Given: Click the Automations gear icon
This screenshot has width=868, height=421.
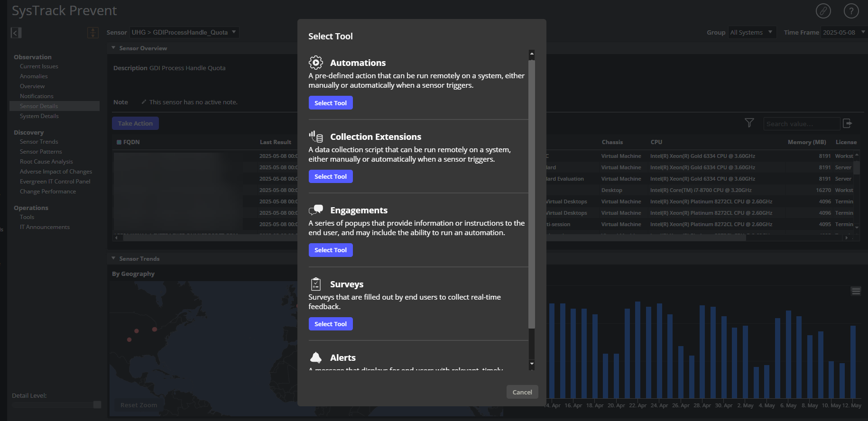Looking at the screenshot, I should pos(316,63).
